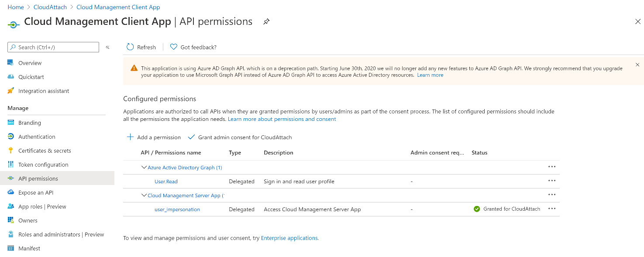The height and width of the screenshot is (257, 644).
Task: Open more options for Cloud Management Server App
Action: coord(552,195)
